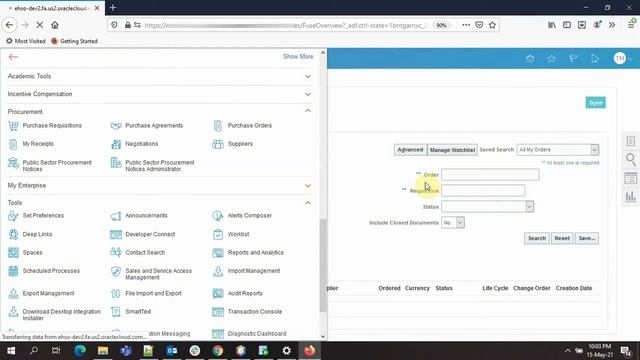The image size is (640, 360).
Task: Open Download Desktop Integration Installer icon
Action: pos(13,312)
